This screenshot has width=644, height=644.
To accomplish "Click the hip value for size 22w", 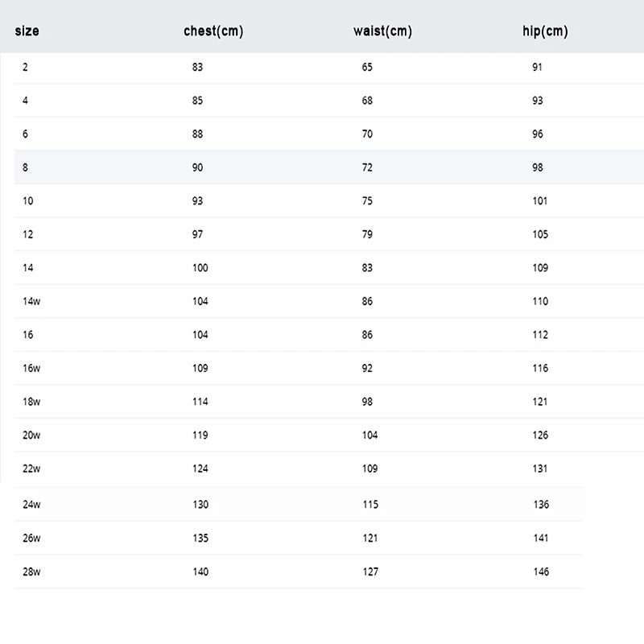I will coord(539,469).
